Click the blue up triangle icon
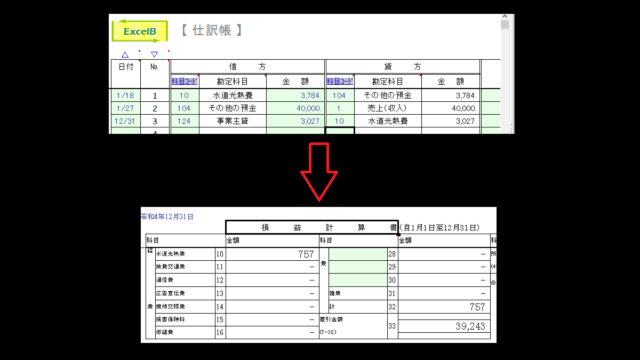The width and height of the screenshot is (640, 360). coord(125,54)
